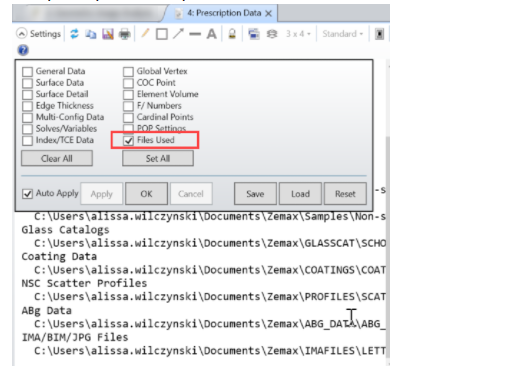Click the save image icon
This screenshot has width=515, height=382.
pyautogui.click(x=108, y=34)
